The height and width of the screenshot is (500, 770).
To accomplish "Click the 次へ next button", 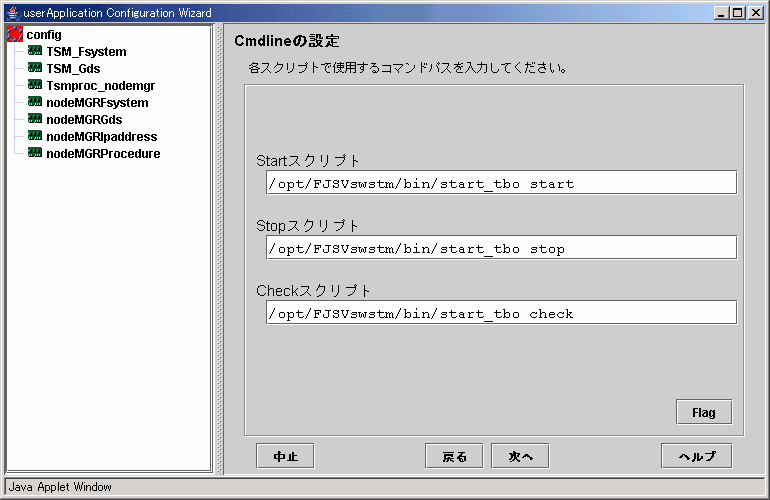I will 520,456.
